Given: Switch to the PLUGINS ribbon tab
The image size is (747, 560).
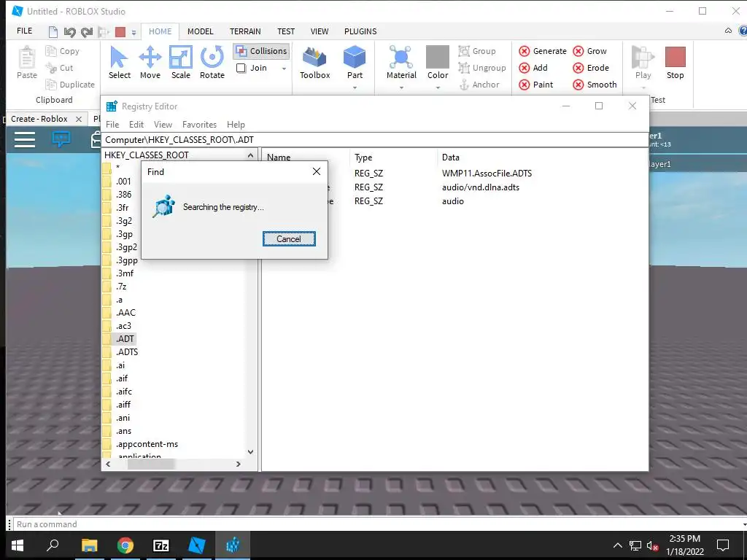Looking at the screenshot, I should click(x=360, y=31).
